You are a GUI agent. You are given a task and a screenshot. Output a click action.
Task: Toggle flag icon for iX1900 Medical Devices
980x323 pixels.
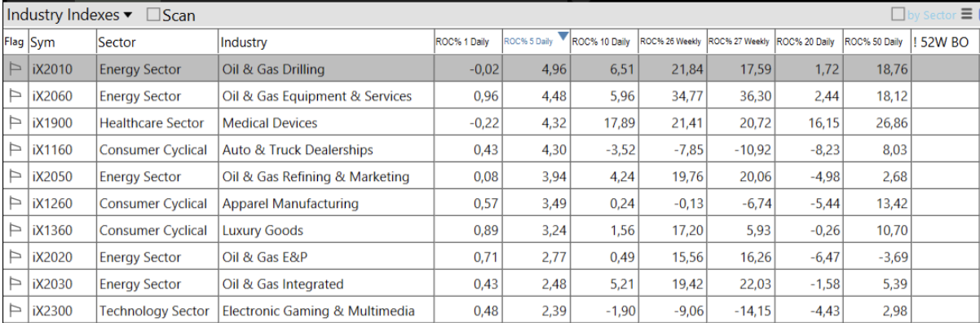click(15, 123)
